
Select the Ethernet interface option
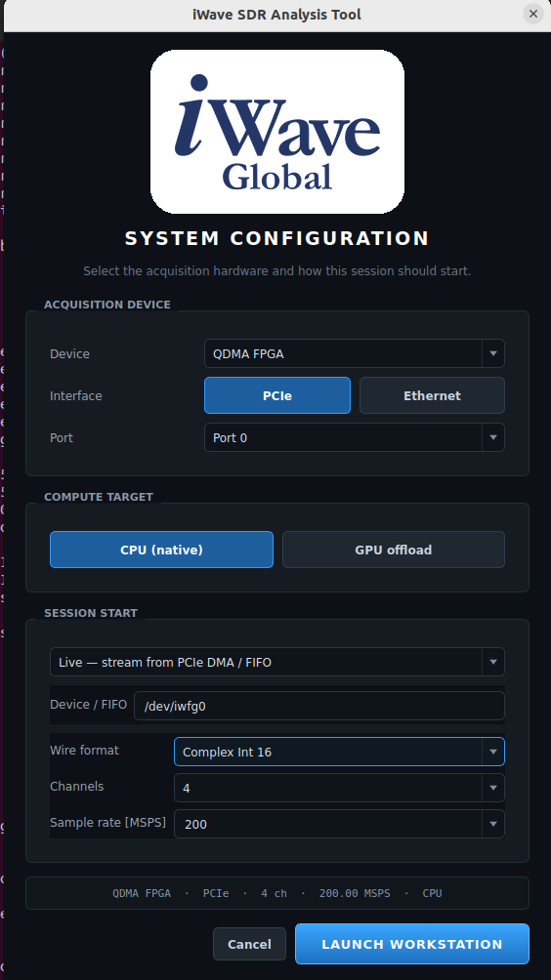point(432,395)
